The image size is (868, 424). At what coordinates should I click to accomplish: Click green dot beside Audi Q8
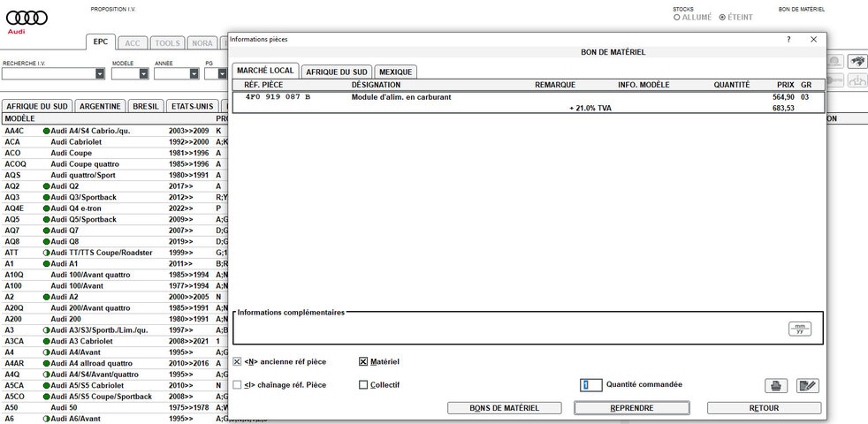(x=47, y=242)
